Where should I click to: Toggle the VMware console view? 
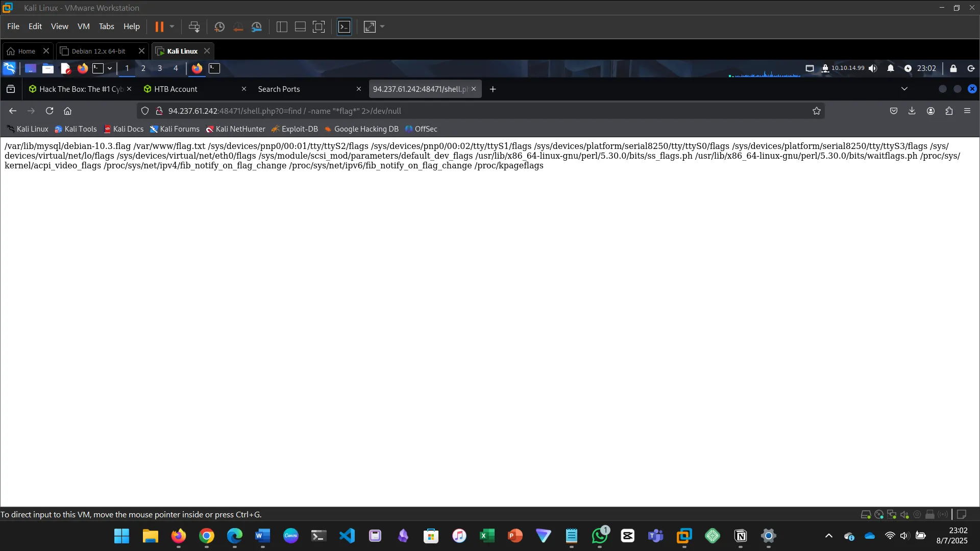pos(345,27)
